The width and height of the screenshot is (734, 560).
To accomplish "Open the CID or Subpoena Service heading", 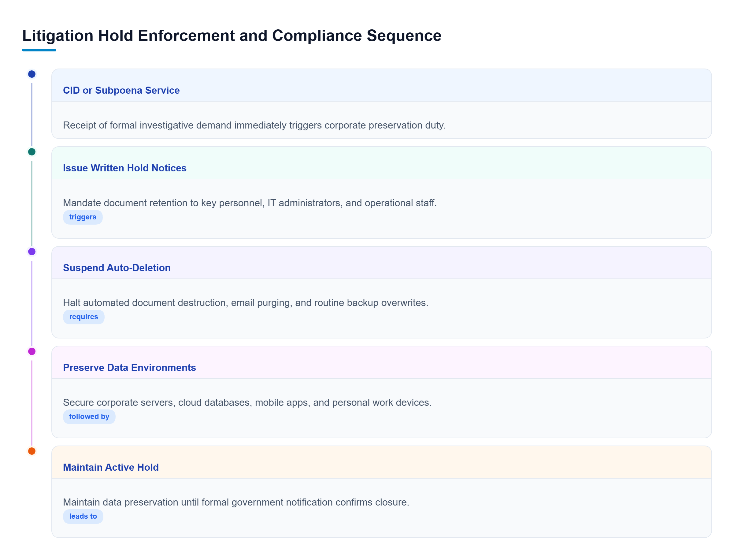I will point(121,90).
